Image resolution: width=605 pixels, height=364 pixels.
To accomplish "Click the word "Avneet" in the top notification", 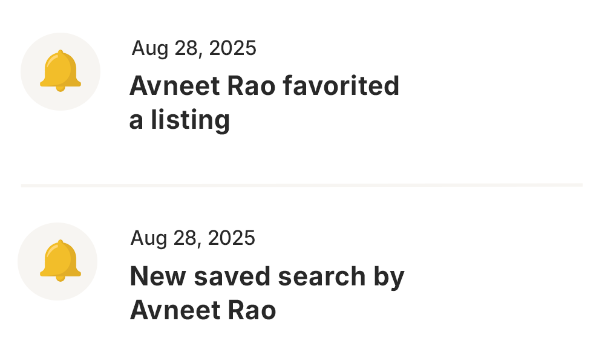I will coord(174,86).
